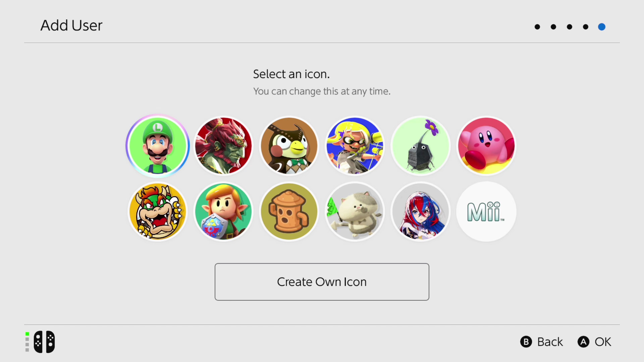Screen dimensions: 644x362
Task: Choose the Ganondorf icon
Action: click(223, 146)
